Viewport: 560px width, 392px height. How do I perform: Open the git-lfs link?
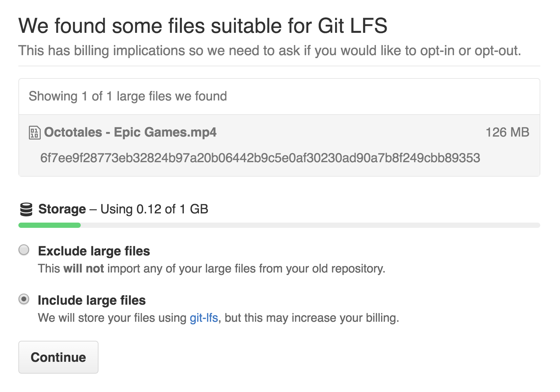[204, 318]
